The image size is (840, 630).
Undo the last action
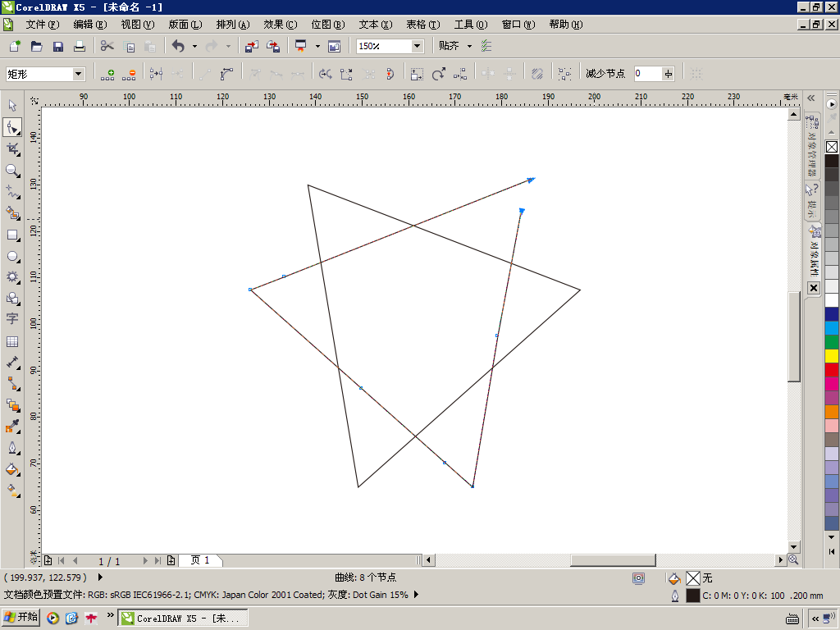pyautogui.click(x=178, y=46)
